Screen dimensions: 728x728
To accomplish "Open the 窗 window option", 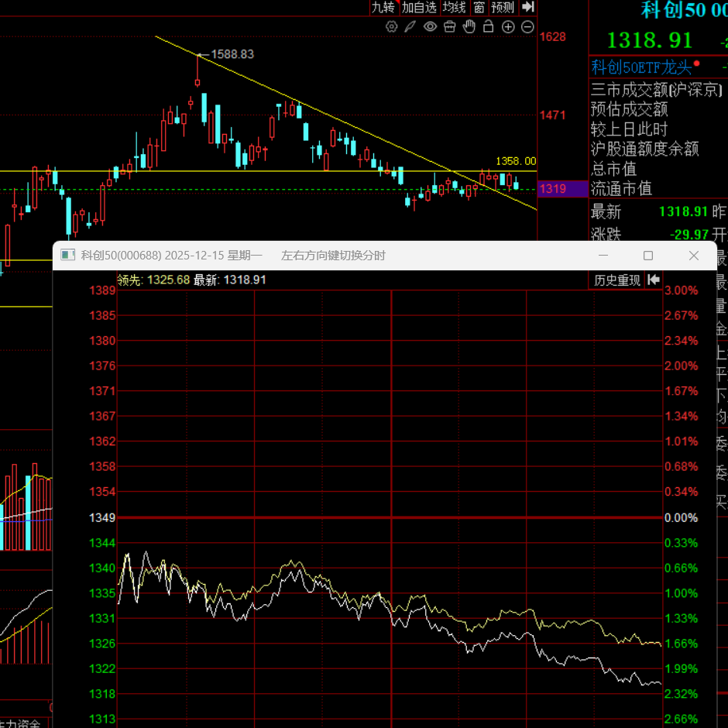I will click(479, 7).
